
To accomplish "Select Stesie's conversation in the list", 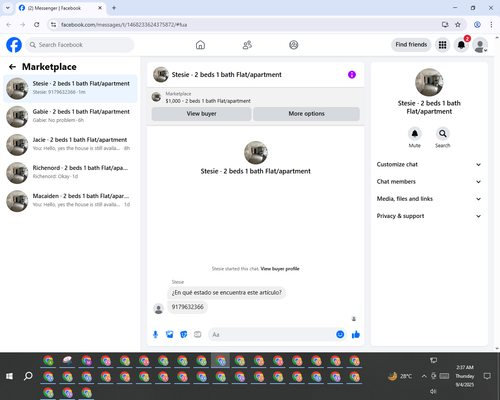I will point(70,89).
